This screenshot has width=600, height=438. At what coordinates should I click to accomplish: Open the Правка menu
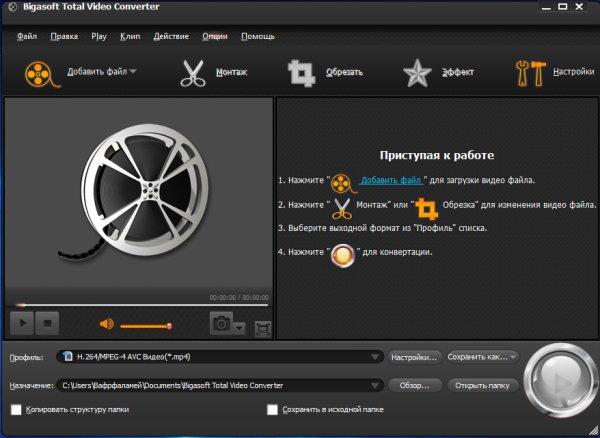click(64, 37)
